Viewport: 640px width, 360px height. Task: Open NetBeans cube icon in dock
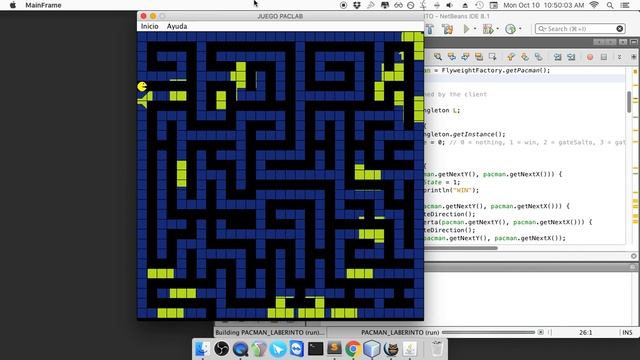[x=372, y=349]
